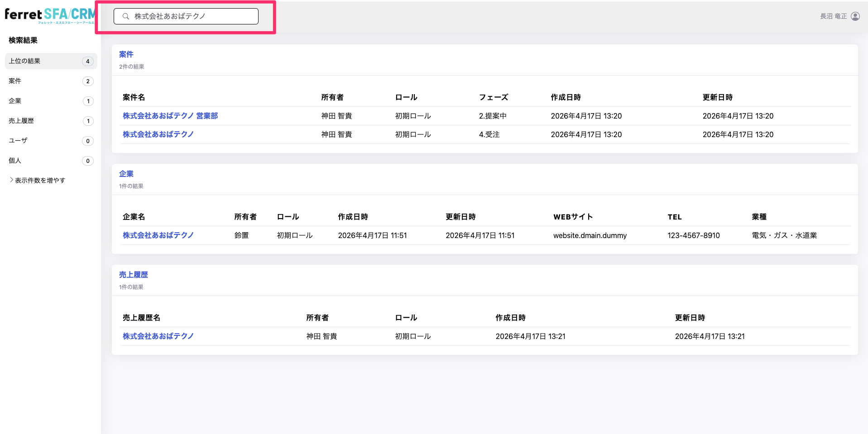
Task: Click the search field containing 株式会社あおばテクノ
Action: [x=186, y=16]
